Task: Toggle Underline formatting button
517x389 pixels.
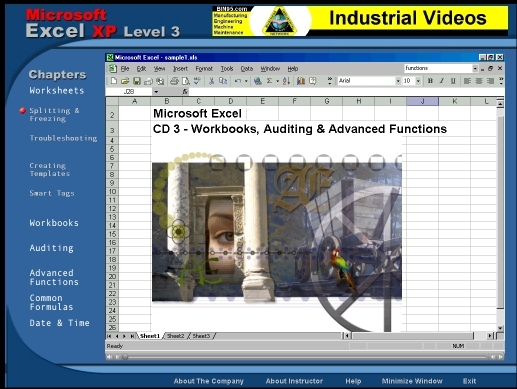Action: point(453,81)
